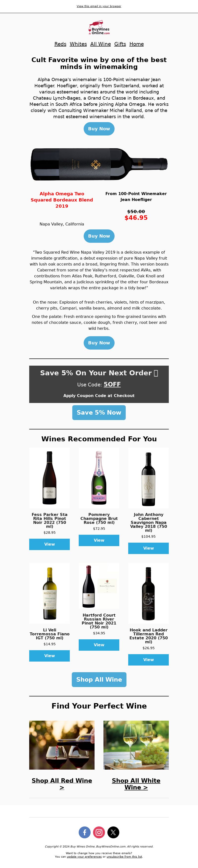Click View this email in your browser
198x868 pixels.
point(99,6)
